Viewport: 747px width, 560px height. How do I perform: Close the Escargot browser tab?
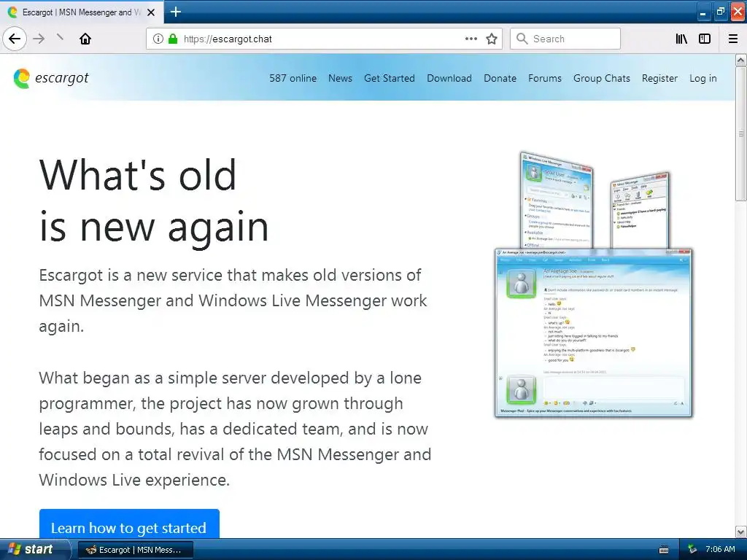(151, 12)
